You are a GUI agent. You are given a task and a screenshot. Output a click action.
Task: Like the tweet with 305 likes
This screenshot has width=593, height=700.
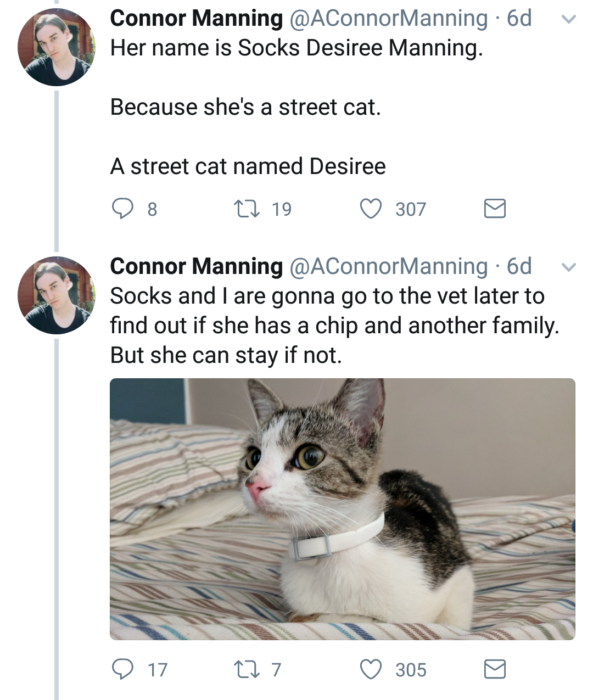tap(371, 669)
